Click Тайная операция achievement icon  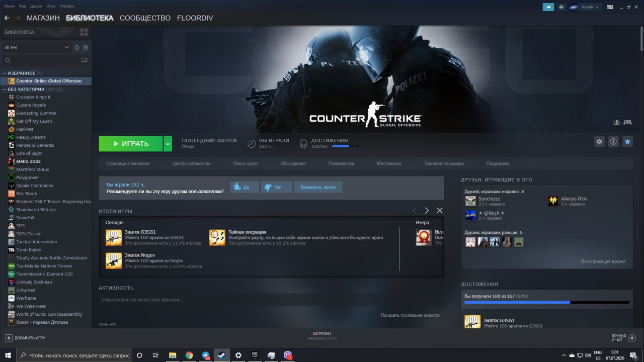[x=217, y=237]
